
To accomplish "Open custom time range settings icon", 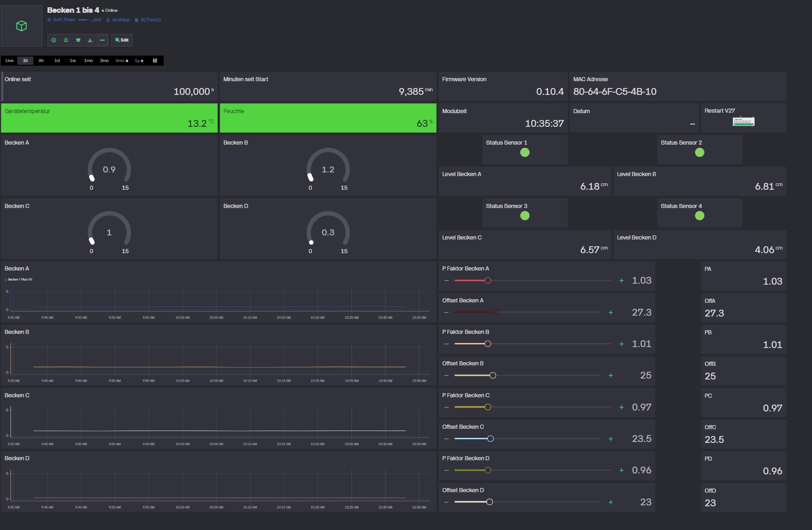I will [x=155, y=61].
